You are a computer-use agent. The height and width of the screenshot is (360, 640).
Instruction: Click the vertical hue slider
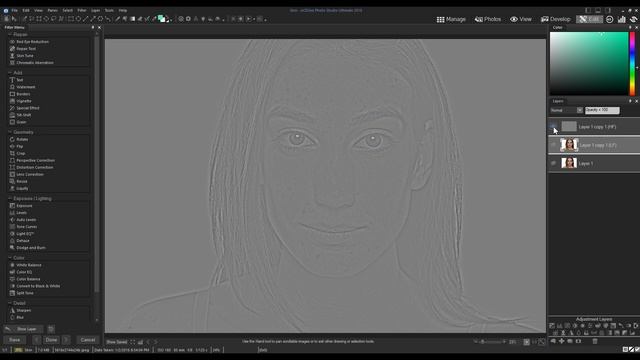pos(632,64)
